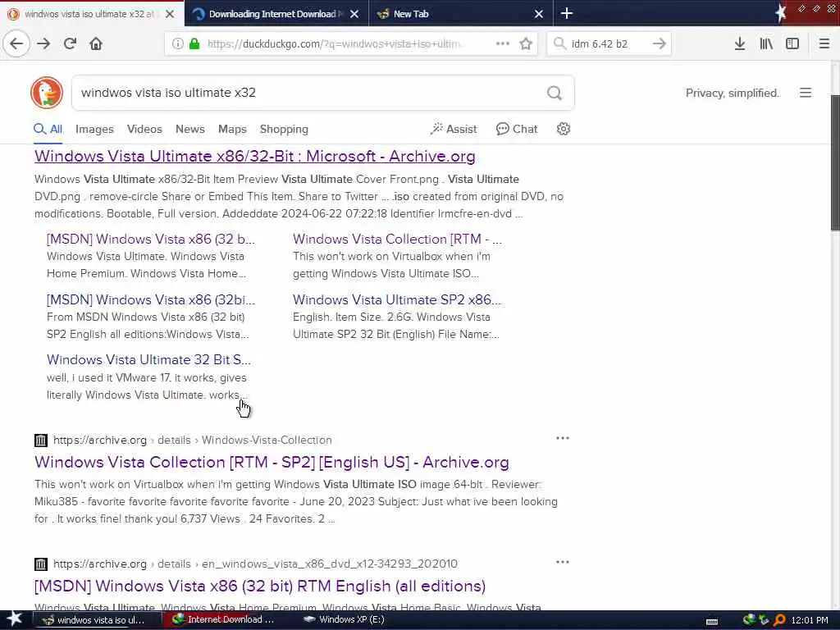Click the 12:01 PM taskbar clock

coord(810,620)
